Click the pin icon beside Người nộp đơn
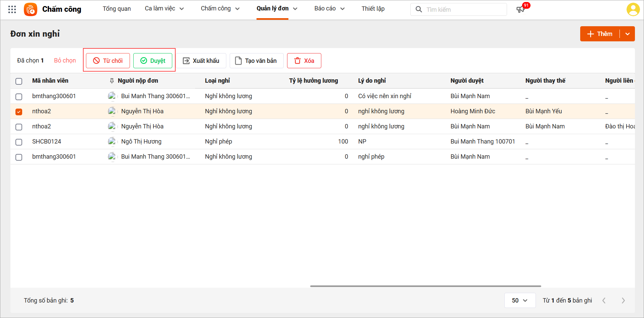Screen dimensions: 644x318 [x=112, y=81]
